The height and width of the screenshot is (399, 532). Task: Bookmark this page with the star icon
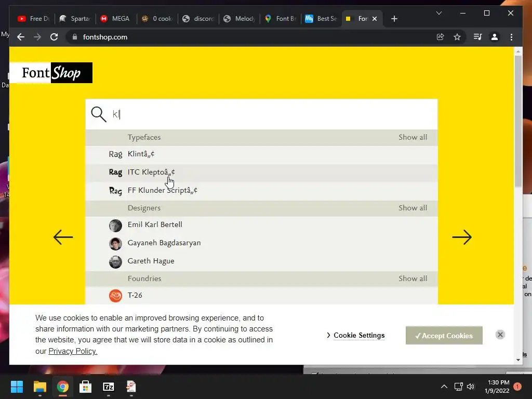pyautogui.click(x=457, y=37)
